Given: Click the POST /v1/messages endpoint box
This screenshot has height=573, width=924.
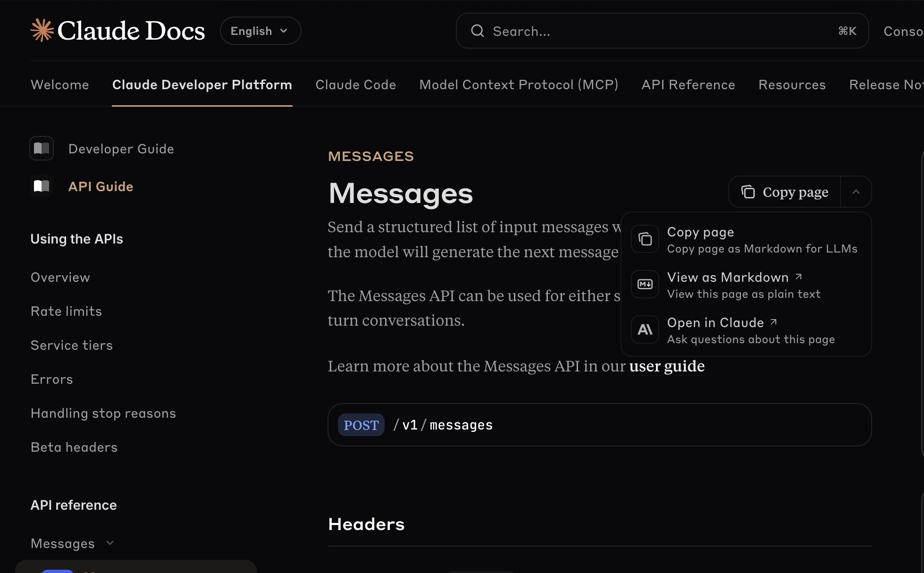Looking at the screenshot, I should [599, 425].
